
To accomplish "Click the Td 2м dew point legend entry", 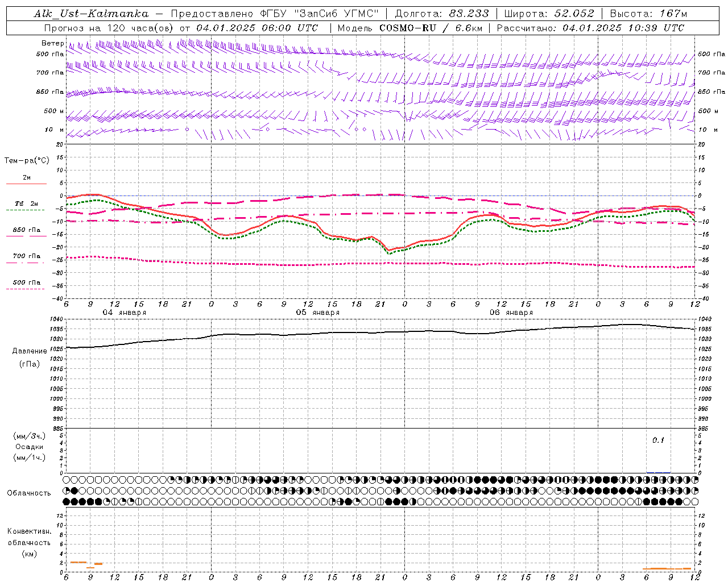I will pyautogui.click(x=27, y=203).
